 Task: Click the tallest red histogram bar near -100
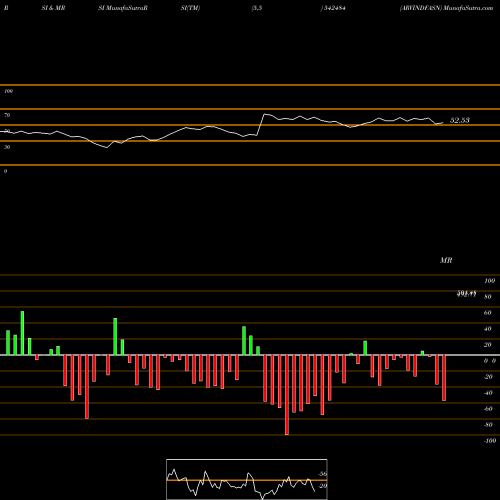[287, 395]
